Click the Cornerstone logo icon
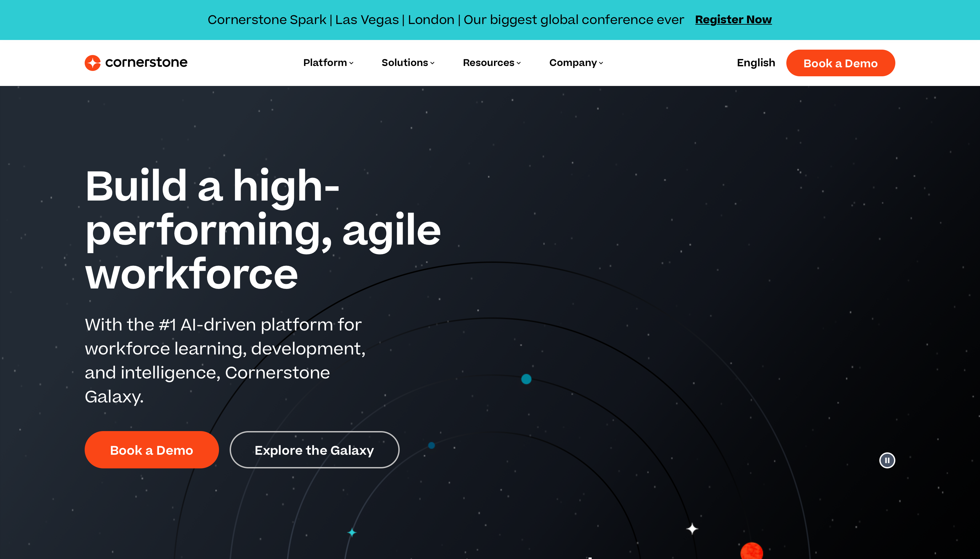This screenshot has height=559, width=980. [93, 63]
